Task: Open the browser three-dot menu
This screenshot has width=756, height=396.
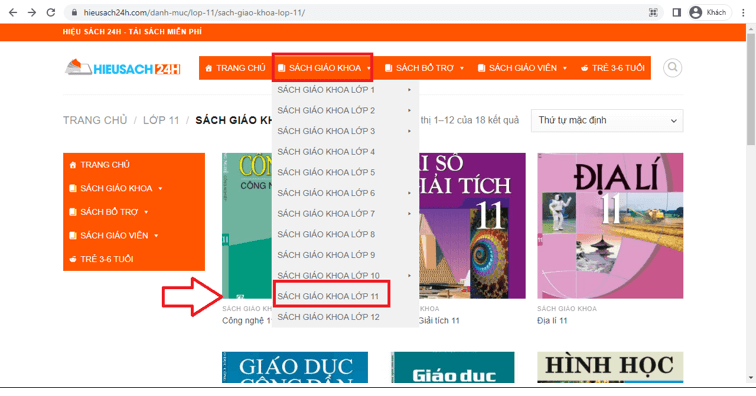Action: point(743,13)
